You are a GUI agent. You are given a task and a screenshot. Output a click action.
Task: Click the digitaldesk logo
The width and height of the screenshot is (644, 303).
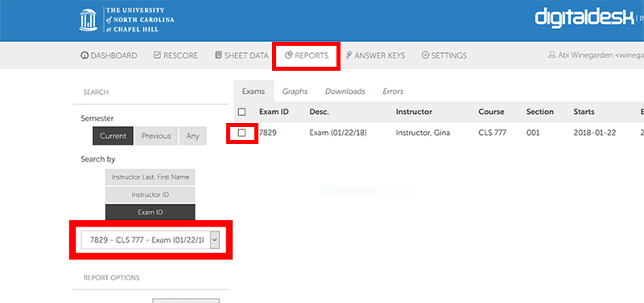pyautogui.click(x=584, y=18)
